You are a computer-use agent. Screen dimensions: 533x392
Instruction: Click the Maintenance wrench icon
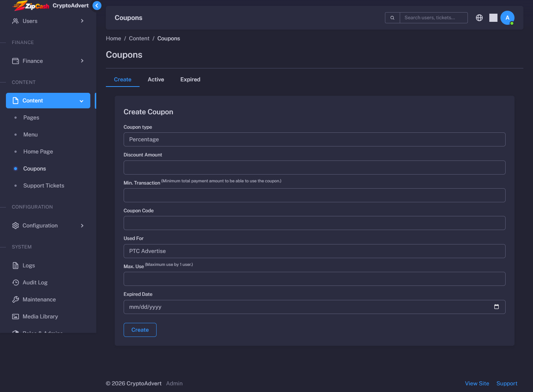(x=16, y=300)
